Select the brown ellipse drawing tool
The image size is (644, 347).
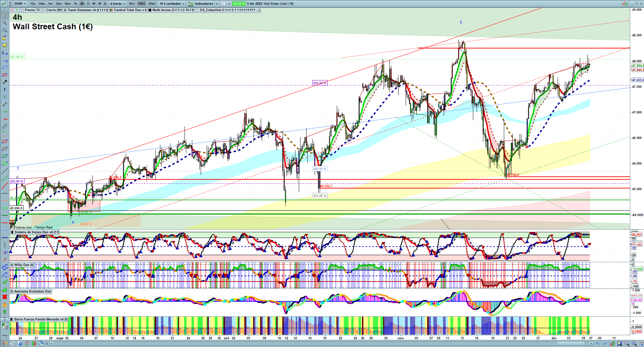tap(5, 149)
